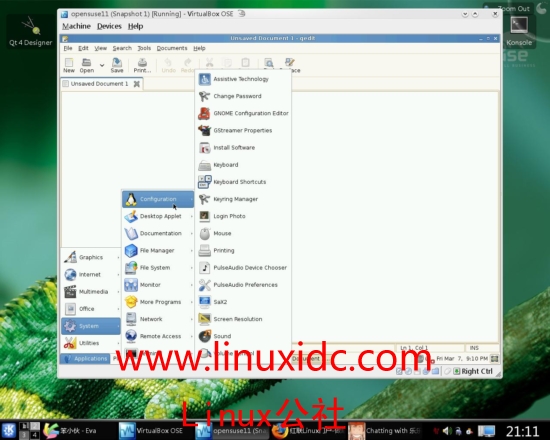Expand File Manager submenu

pyautogui.click(x=158, y=251)
